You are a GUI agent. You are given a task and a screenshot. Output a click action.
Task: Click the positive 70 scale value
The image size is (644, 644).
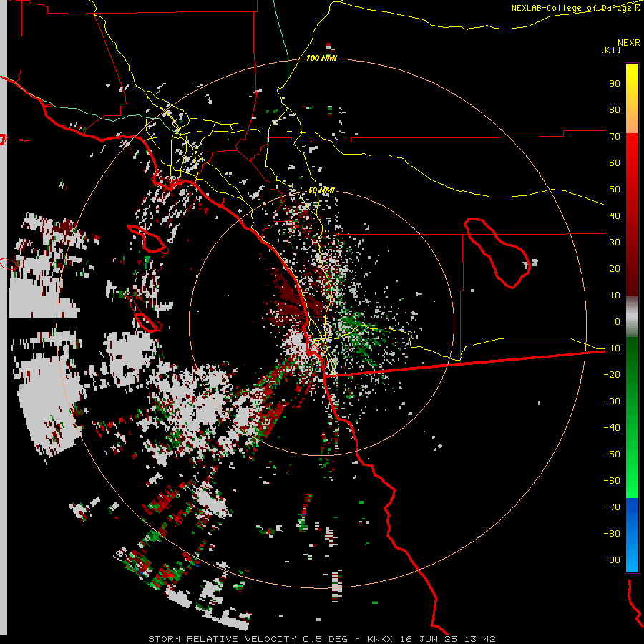tap(615, 137)
